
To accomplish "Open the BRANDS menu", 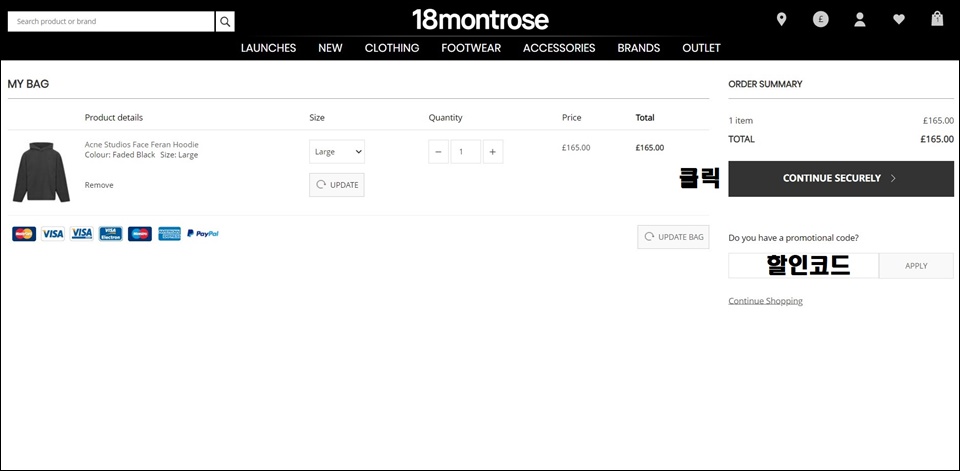I will click(x=639, y=48).
